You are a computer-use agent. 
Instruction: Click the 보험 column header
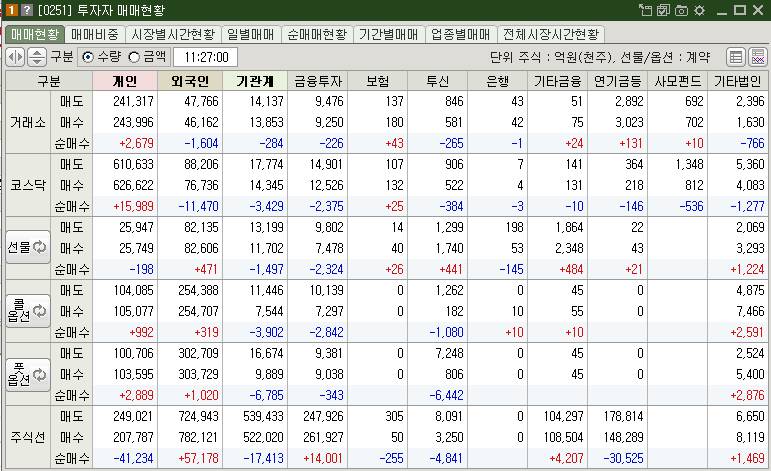378,81
